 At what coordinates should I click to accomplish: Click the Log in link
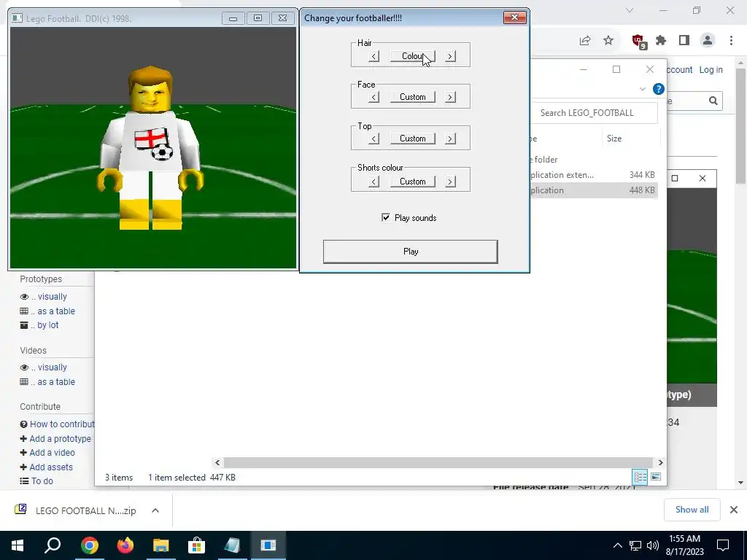711,69
